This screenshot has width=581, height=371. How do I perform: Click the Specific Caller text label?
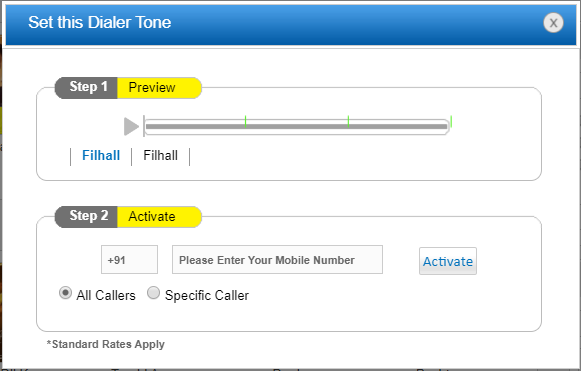pos(207,295)
